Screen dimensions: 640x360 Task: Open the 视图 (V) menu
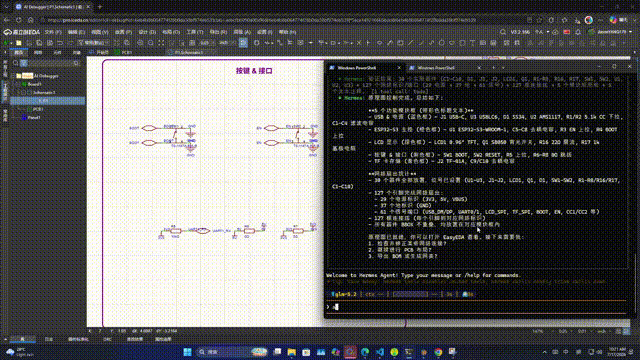point(100,32)
